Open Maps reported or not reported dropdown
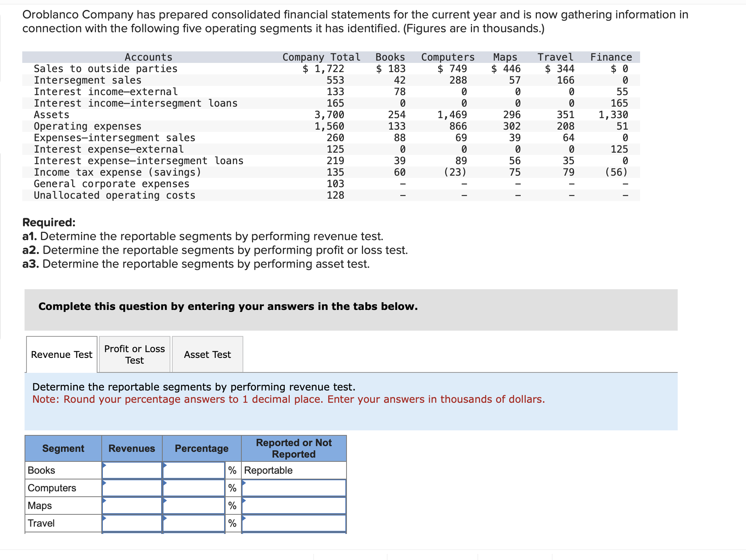This screenshot has height=560, width=746. click(x=294, y=506)
